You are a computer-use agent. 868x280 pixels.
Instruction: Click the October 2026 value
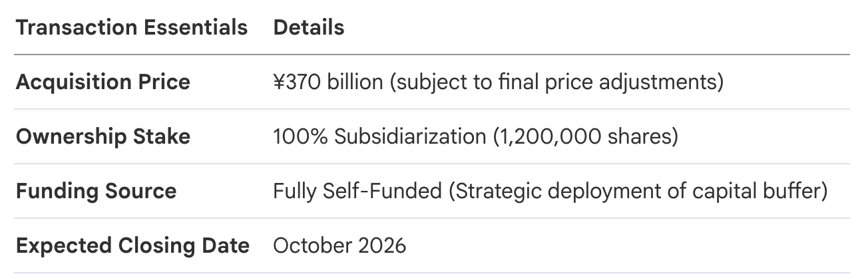[339, 246]
